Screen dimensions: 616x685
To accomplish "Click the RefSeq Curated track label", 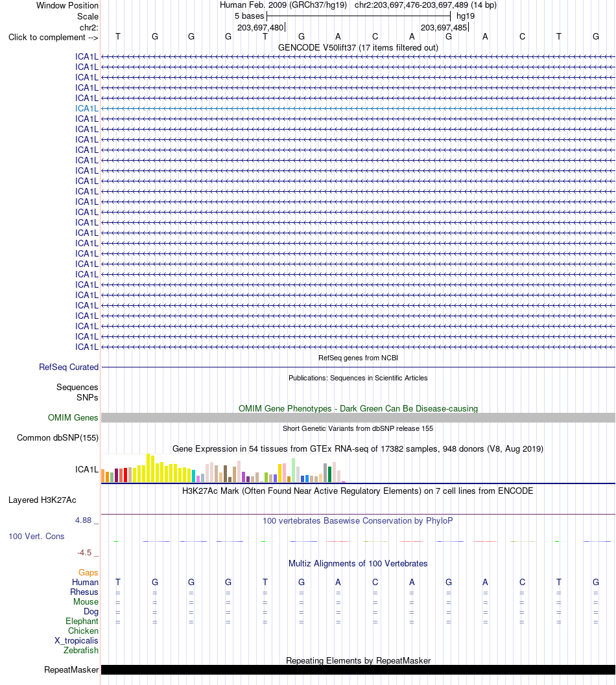I will point(69,367).
